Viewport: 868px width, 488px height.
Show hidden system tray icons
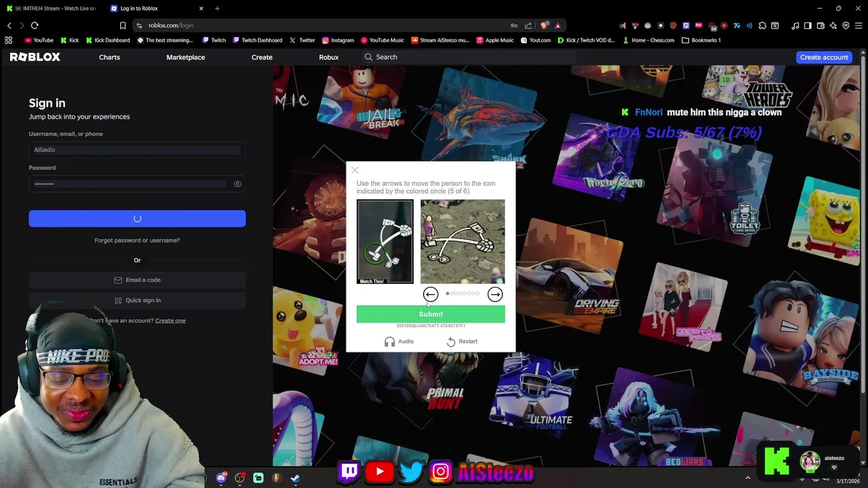coord(748,478)
